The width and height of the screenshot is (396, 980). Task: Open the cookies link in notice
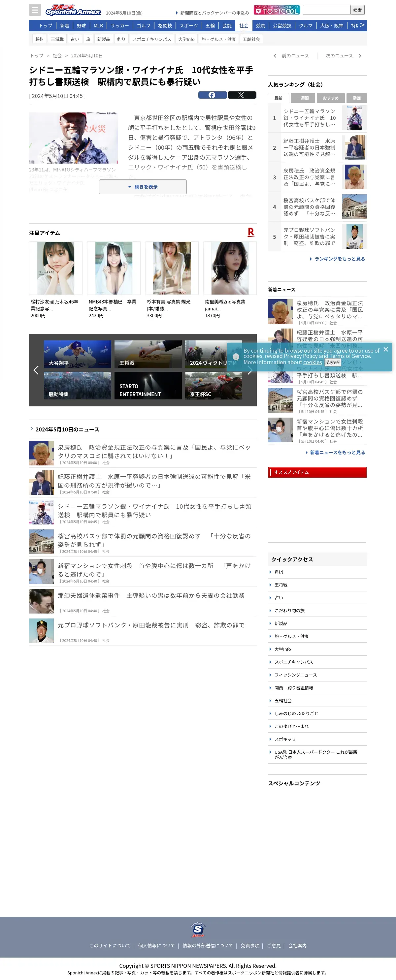pyautogui.click(x=312, y=363)
